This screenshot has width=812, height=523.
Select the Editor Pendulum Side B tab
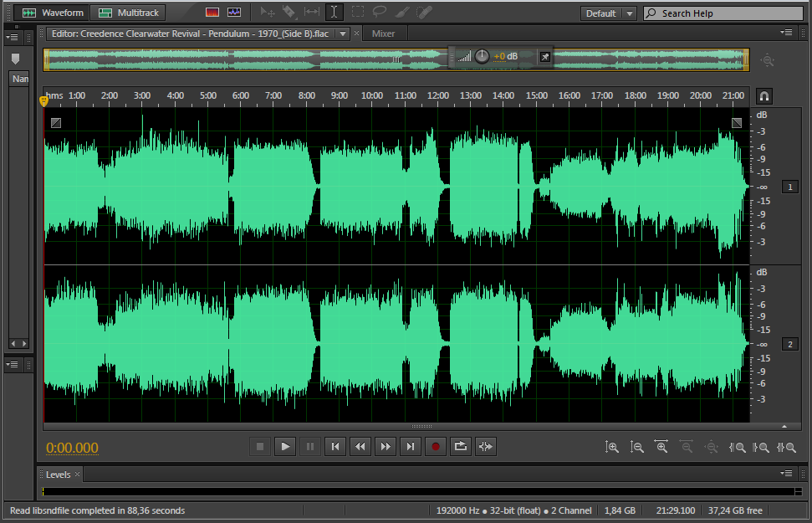tap(190, 33)
